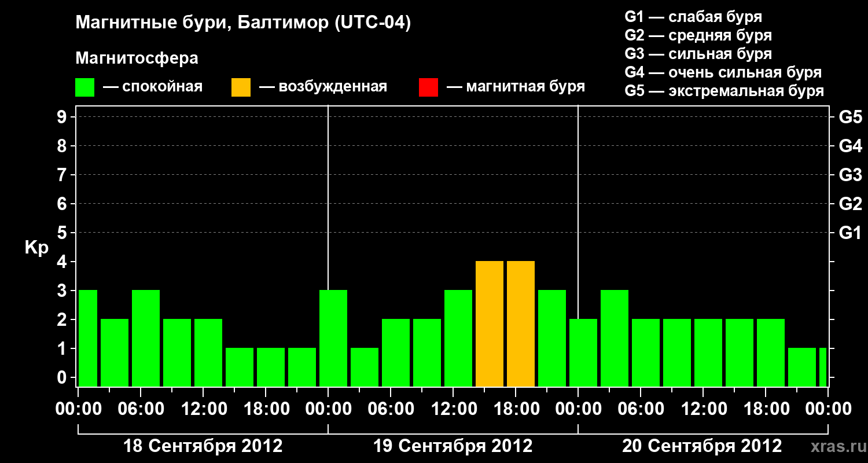Click the 'G1 — слабая буря' line

tap(693, 17)
